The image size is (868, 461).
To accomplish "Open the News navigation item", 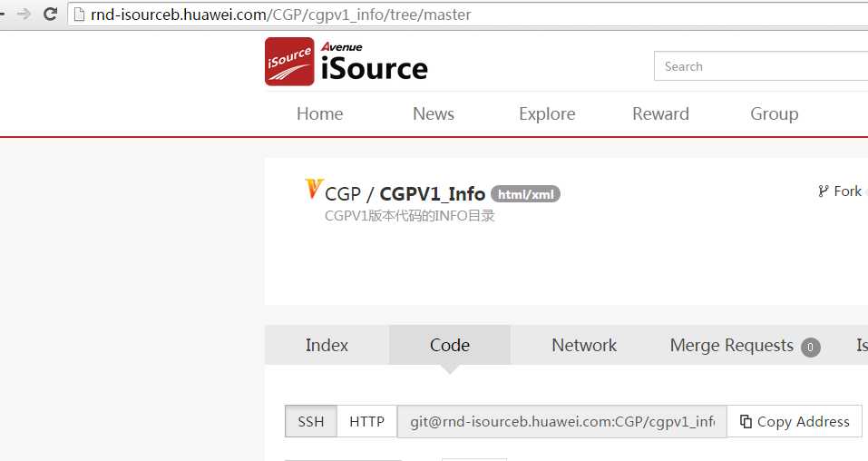I will [x=434, y=113].
